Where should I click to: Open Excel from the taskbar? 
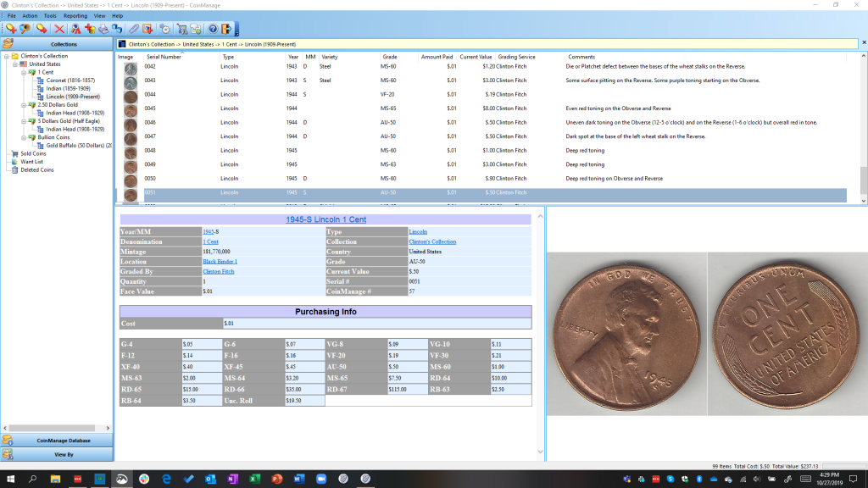coord(254,479)
